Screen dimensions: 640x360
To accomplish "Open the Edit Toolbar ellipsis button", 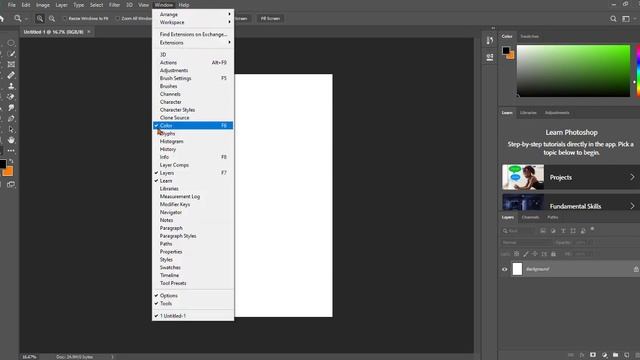I will click(11, 151).
